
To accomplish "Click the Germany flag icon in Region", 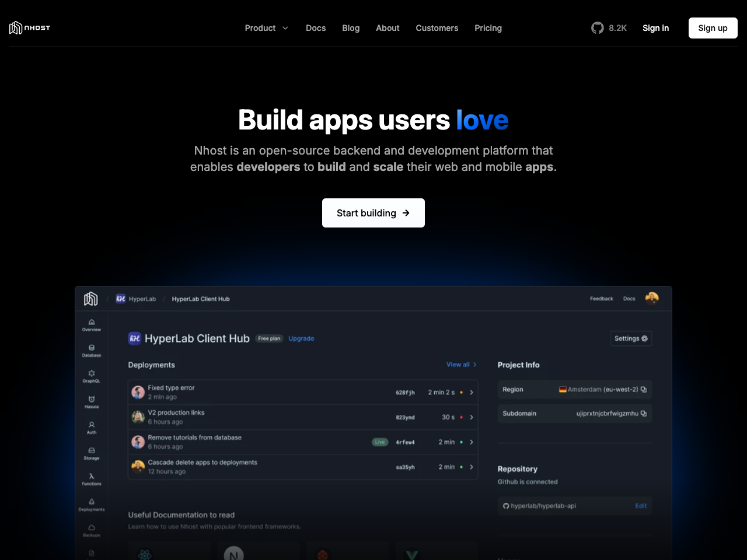I will [563, 390].
